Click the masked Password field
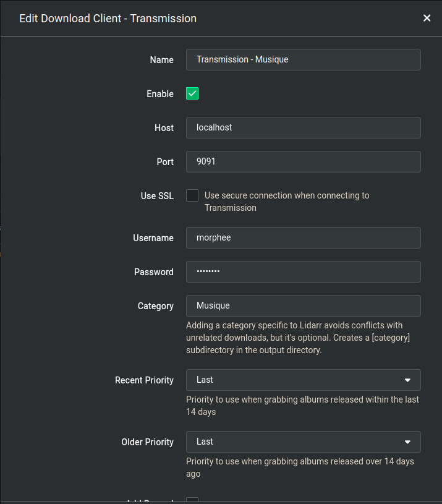Screen dimensions: 442x504 click(x=303, y=271)
